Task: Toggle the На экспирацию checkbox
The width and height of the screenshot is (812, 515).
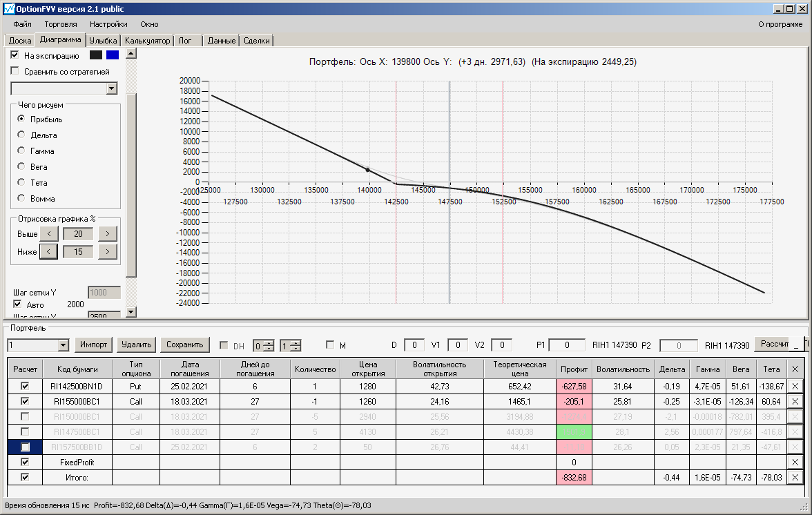Action: pos(14,55)
